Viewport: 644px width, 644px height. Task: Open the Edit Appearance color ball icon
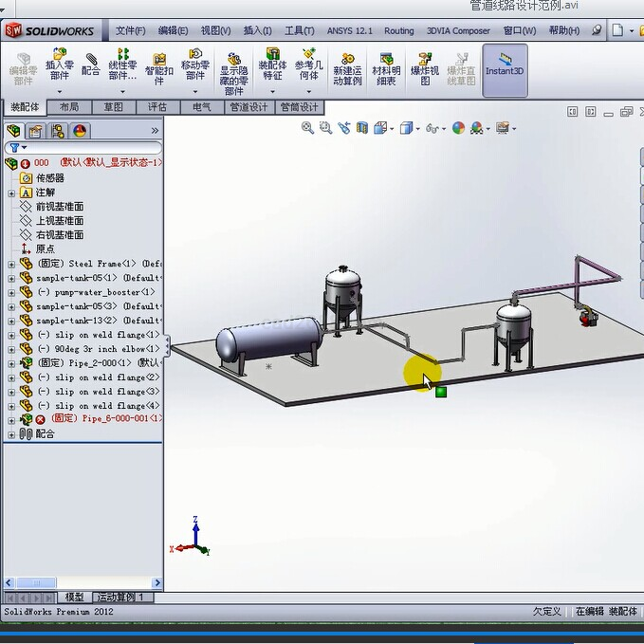click(x=459, y=128)
